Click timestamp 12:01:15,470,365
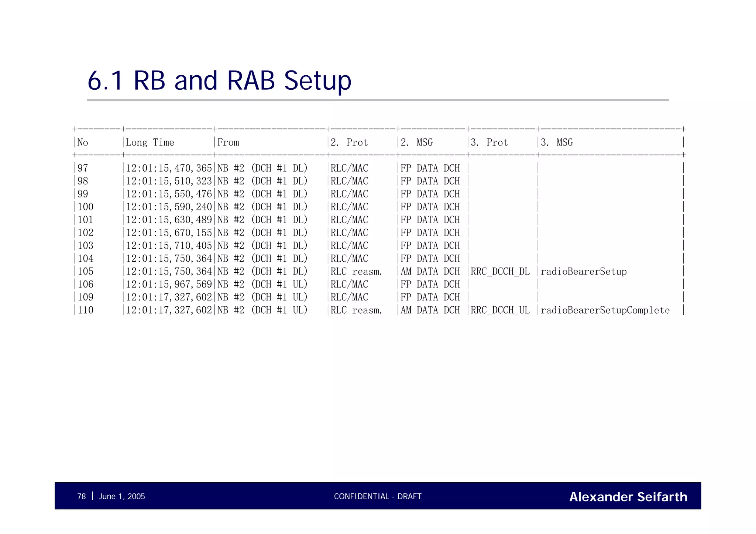 coord(169,168)
